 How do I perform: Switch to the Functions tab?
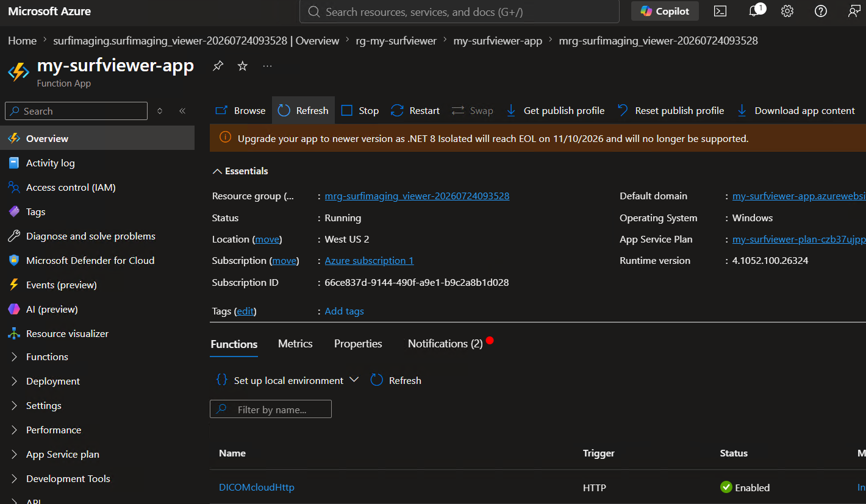tap(234, 344)
